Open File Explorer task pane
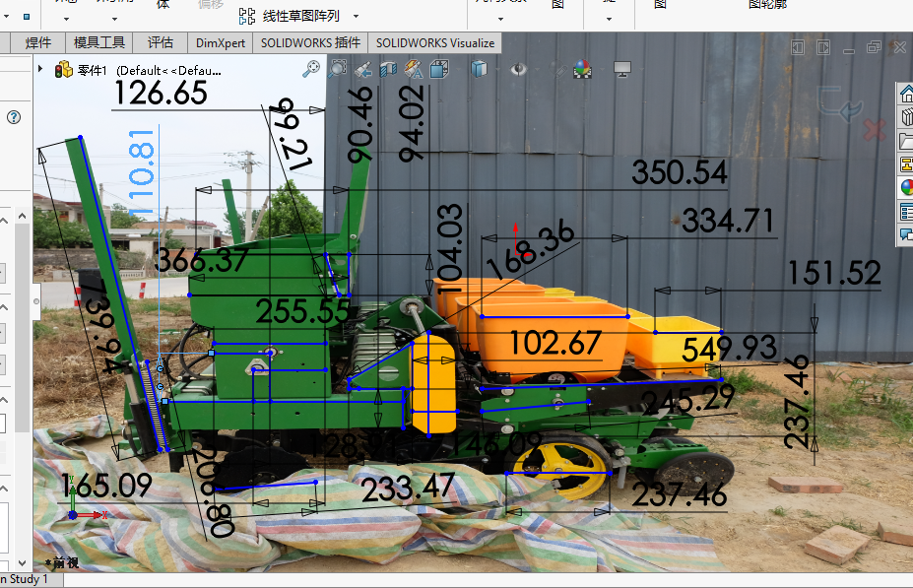Screen dimensions: 913x588 906,142
